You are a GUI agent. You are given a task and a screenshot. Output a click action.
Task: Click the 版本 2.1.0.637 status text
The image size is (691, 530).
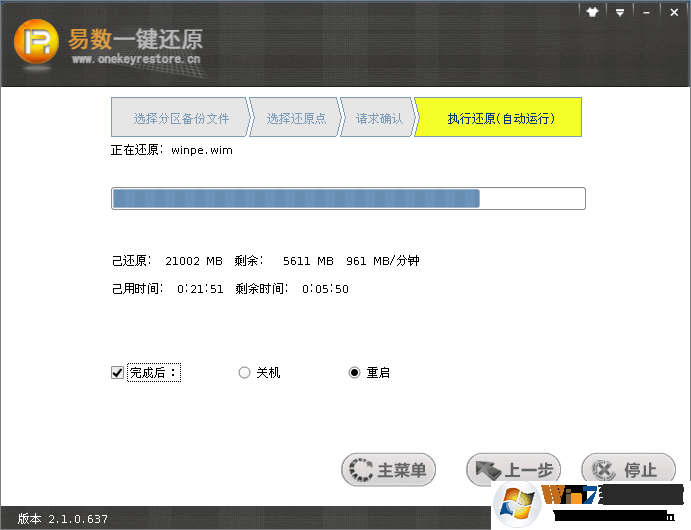63,519
